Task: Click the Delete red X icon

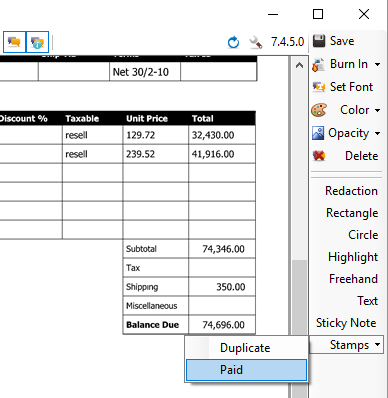Action: (x=319, y=156)
